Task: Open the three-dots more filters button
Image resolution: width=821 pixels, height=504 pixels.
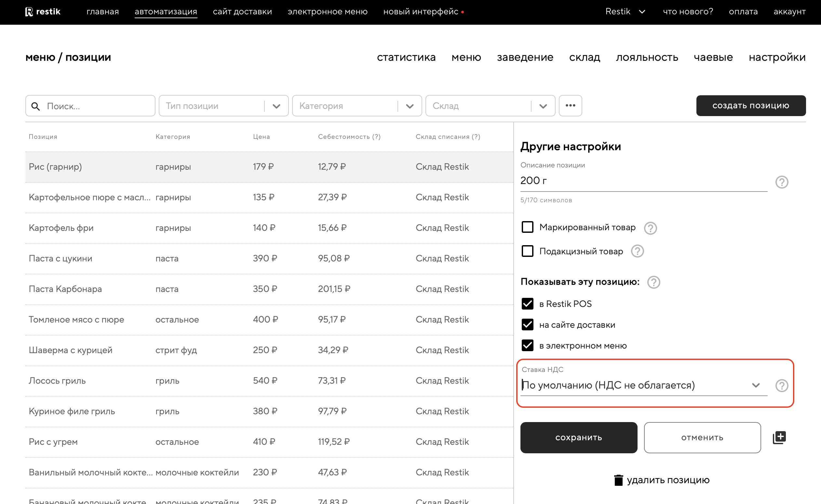Action: click(570, 106)
